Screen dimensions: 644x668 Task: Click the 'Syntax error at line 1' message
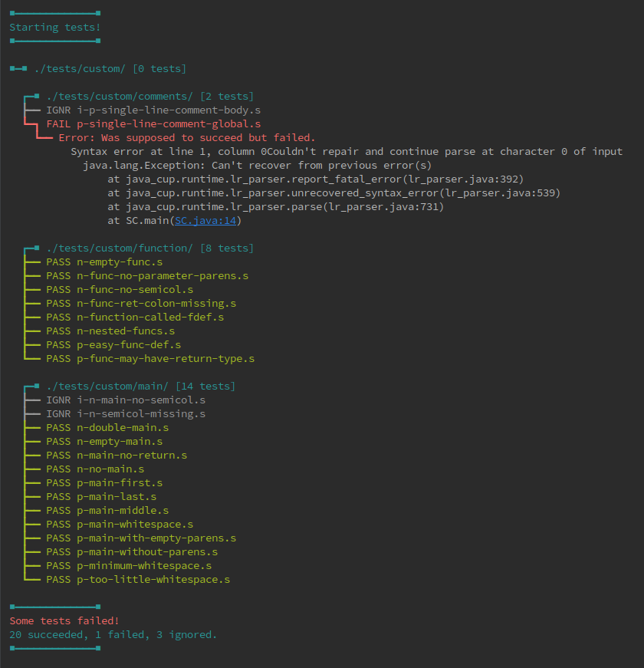[347, 152]
